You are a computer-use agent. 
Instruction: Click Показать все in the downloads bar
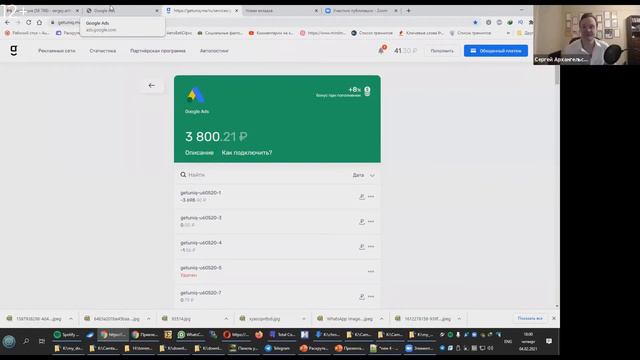(530, 318)
